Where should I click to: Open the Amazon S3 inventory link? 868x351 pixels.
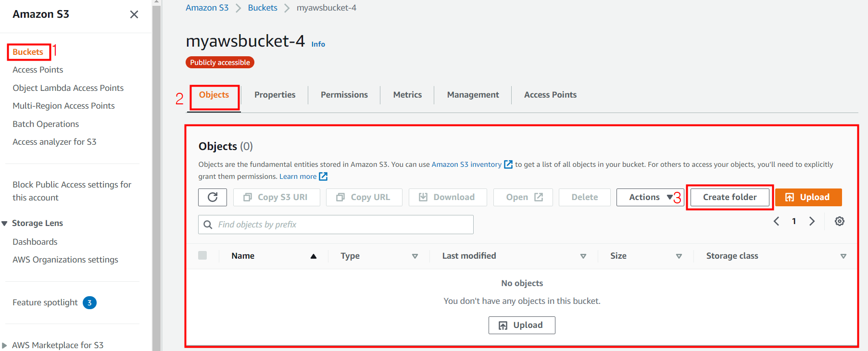click(x=466, y=164)
